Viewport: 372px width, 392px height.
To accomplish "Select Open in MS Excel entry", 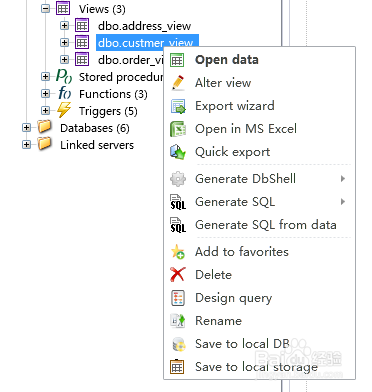I will tap(259, 129).
